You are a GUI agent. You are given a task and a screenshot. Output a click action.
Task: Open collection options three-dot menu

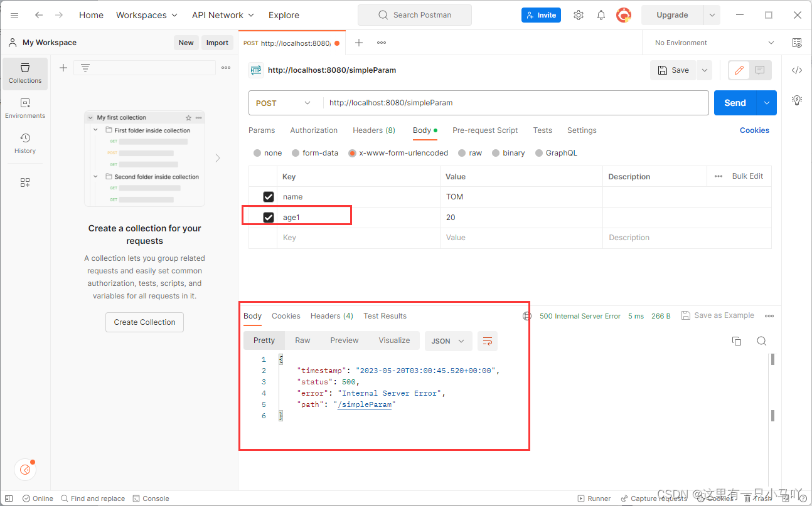point(226,68)
